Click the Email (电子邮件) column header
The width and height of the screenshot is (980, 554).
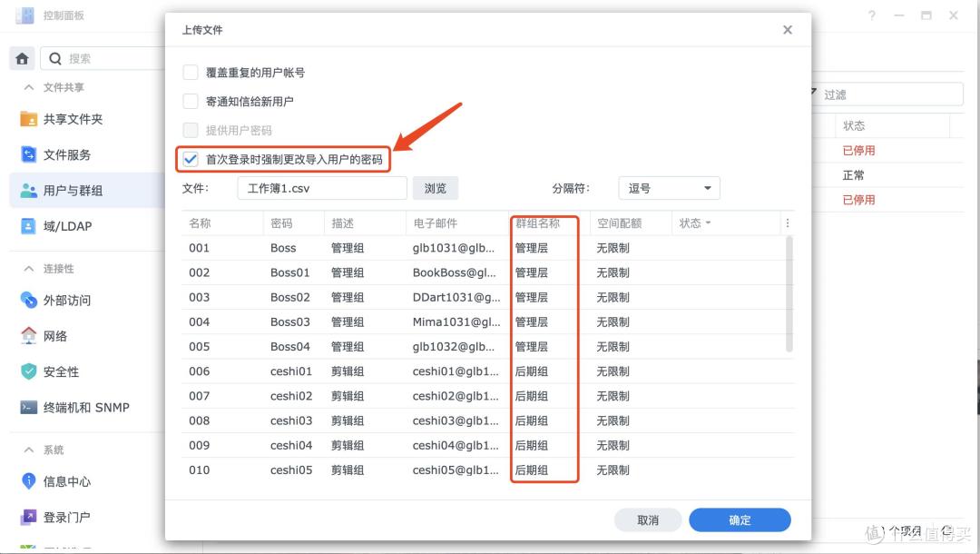(x=435, y=223)
